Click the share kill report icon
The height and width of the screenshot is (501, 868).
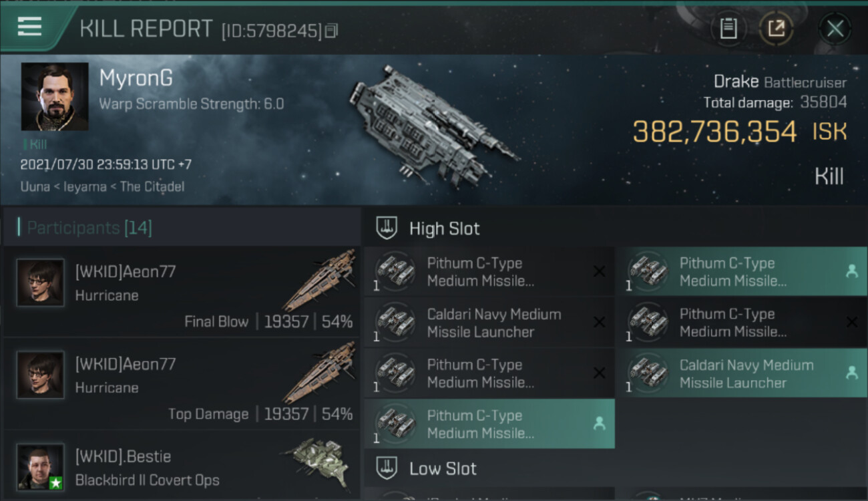point(776,29)
